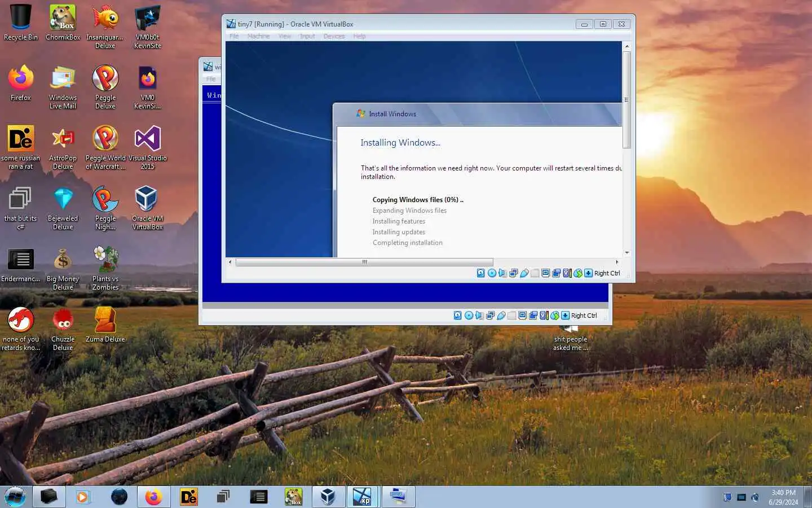The image size is (812, 508).
Task: Click audio indicator in background VM window
Action: (x=479, y=316)
